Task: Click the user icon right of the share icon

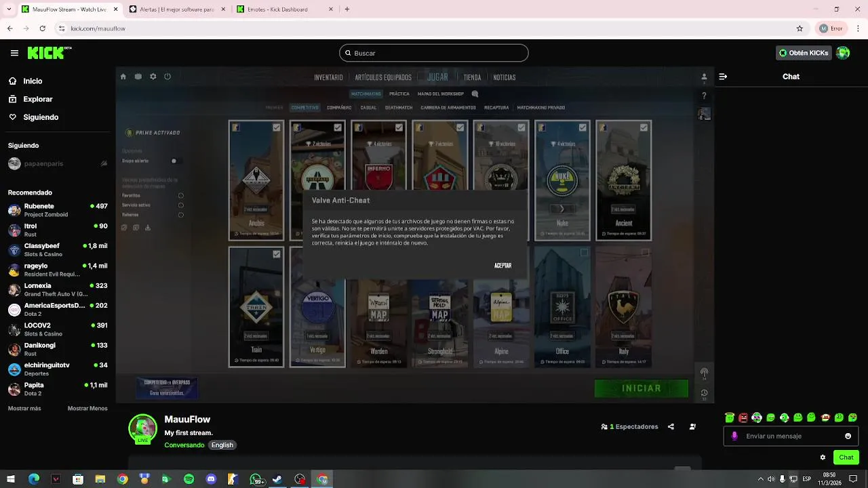Action: coord(692,427)
